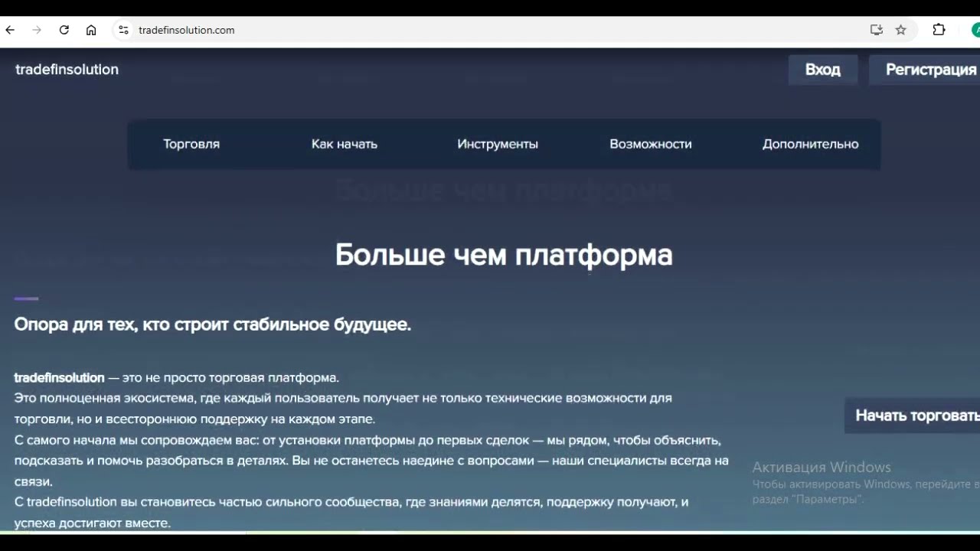Click bold tradefinsolution at paragraph start
Image resolution: width=980 pixels, height=551 pixels.
pos(59,377)
